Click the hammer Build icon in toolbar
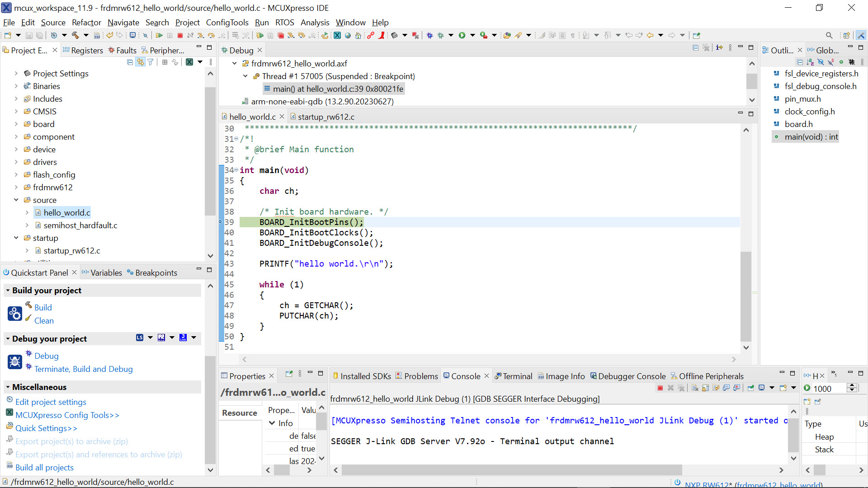The width and height of the screenshot is (868, 488). tap(75, 35)
